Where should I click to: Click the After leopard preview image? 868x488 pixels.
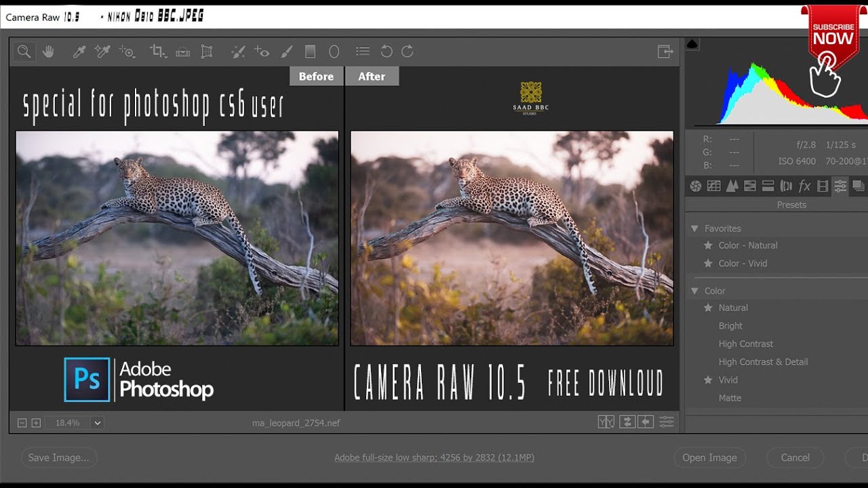point(512,239)
